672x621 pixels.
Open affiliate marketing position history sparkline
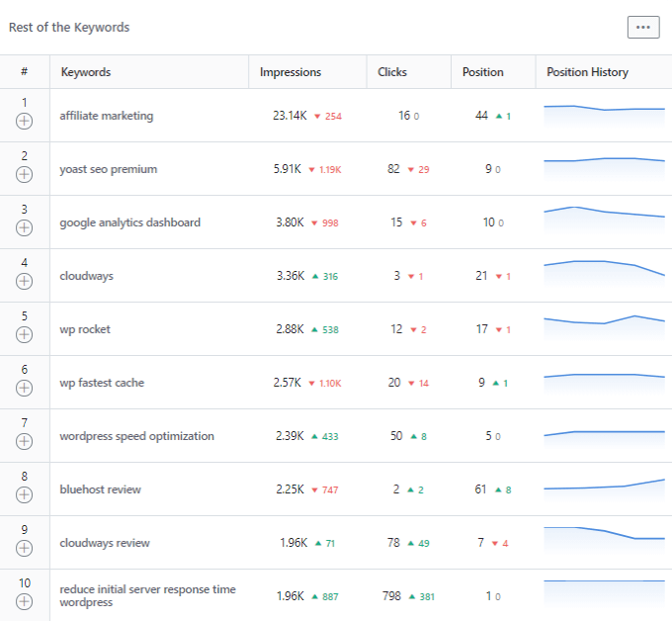[x=604, y=116]
